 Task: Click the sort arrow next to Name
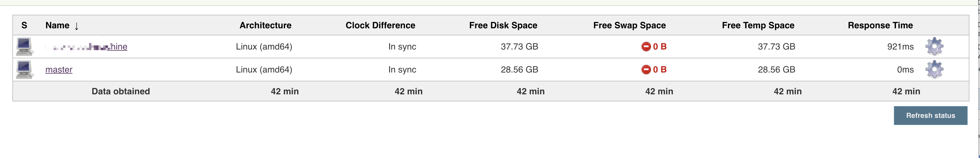(x=76, y=26)
